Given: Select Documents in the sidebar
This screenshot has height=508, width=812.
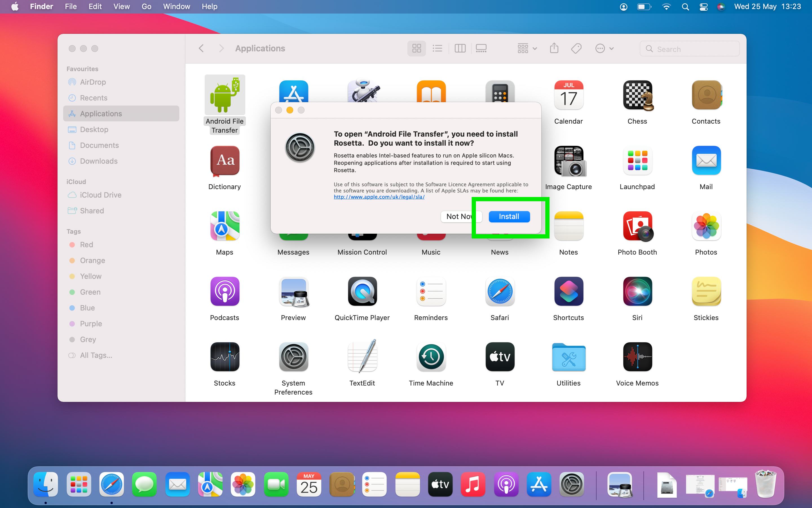Looking at the screenshot, I should tap(121, 145).
